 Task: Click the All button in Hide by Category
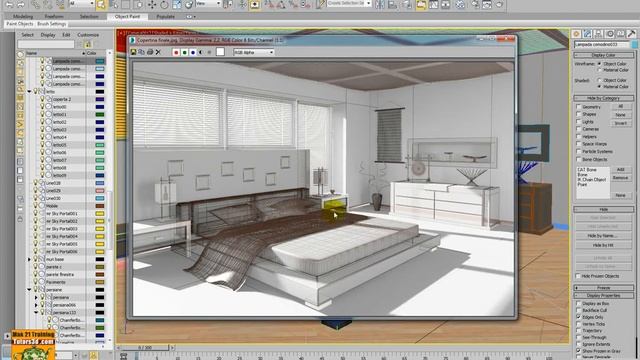click(620, 107)
